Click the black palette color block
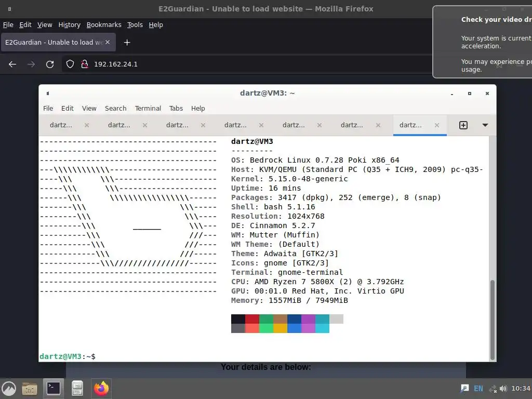The height and width of the screenshot is (399, 532). (238, 319)
